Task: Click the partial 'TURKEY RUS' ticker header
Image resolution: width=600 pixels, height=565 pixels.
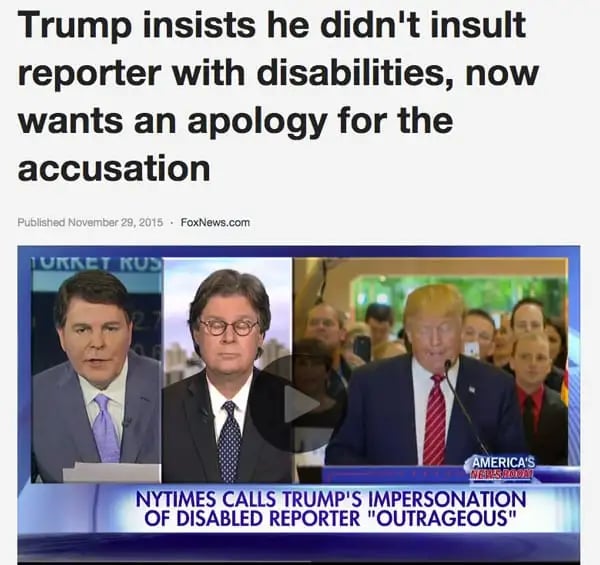Action: [x=97, y=264]
